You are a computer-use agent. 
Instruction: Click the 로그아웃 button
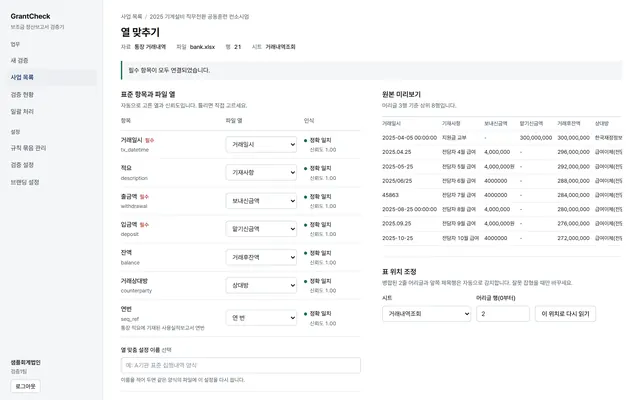(x=25, y=386)
